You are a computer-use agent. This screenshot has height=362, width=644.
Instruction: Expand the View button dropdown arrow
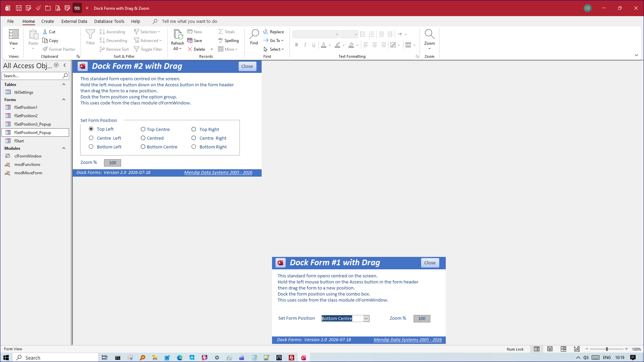click(13, 49)
